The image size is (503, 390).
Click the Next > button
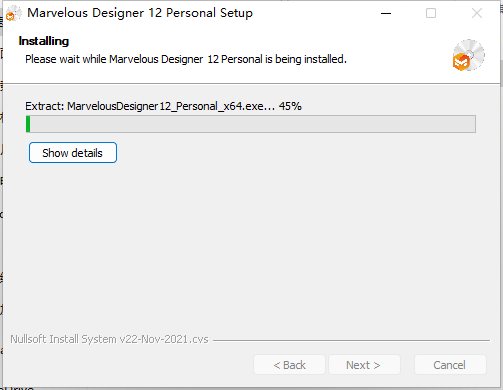point(364,365)
